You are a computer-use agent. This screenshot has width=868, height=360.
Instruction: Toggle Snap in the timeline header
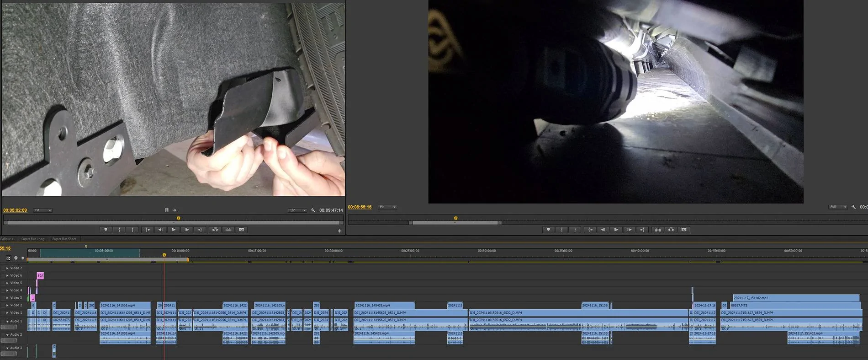(x=8, y=258)
